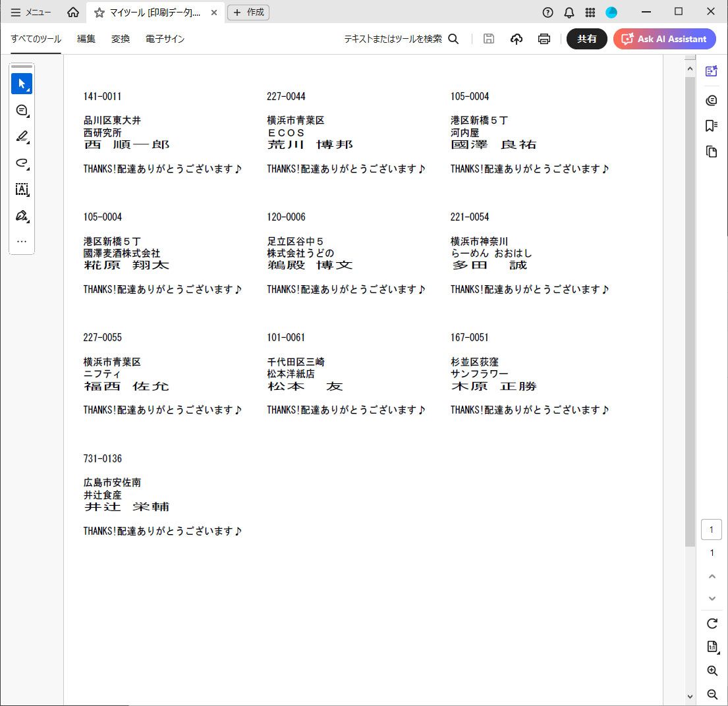Click the text らーめん おおはし
Viewport: 728px width, 706px height.
[491, 253]
